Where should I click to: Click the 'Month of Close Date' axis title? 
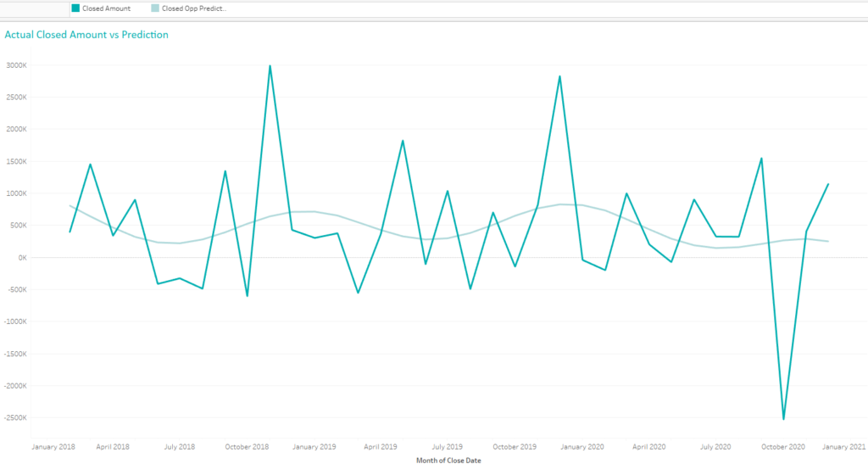click(448, 460)
